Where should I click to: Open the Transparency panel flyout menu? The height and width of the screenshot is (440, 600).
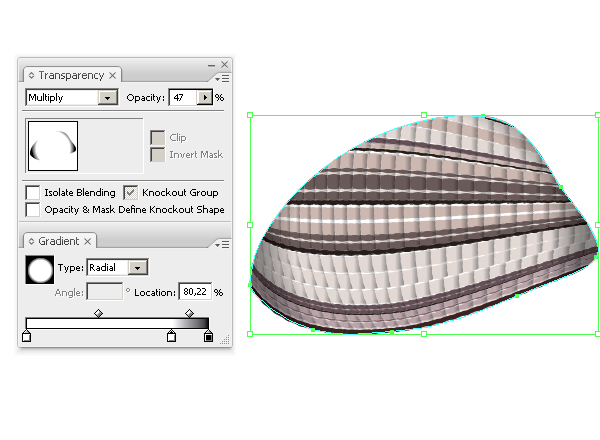pyautogui.click(x=222, y=78)
